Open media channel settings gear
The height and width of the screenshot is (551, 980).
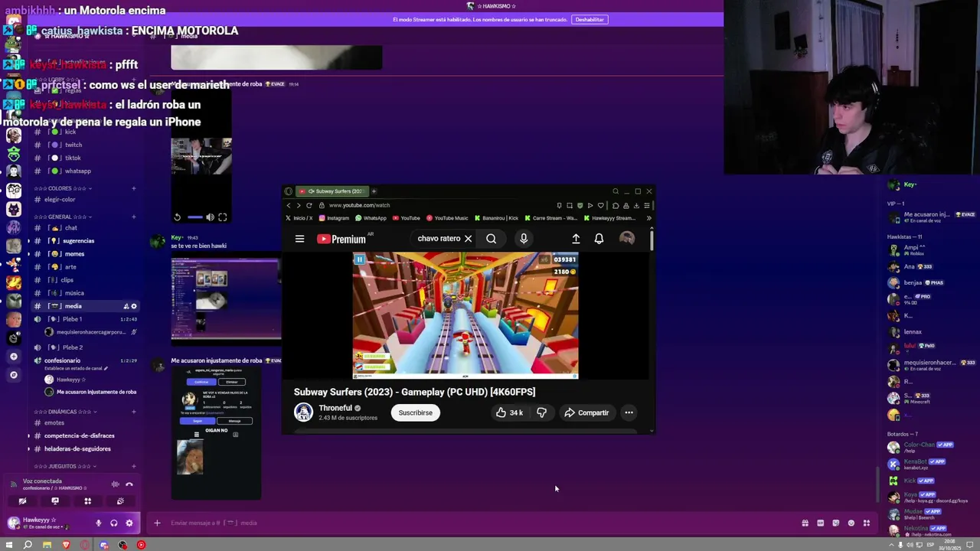click(x=134, y=306)
